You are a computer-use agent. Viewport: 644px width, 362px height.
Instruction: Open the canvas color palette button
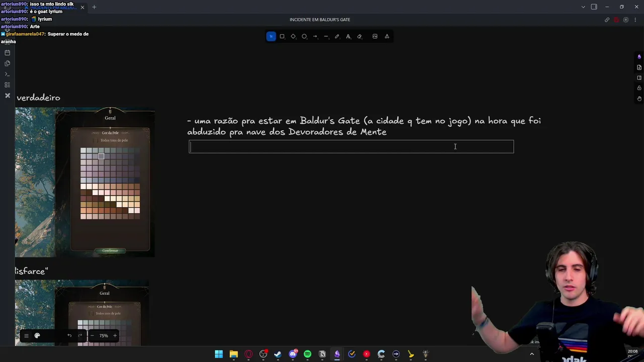point(37,335)
